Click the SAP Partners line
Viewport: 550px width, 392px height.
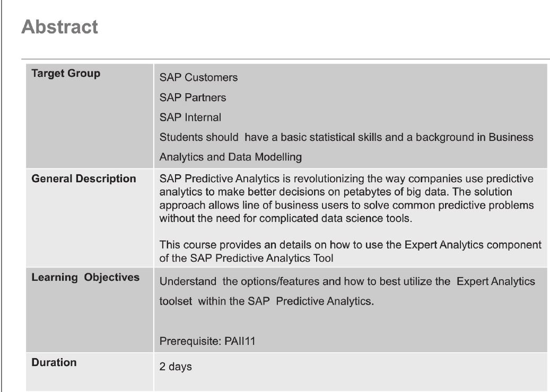(193, 97)
